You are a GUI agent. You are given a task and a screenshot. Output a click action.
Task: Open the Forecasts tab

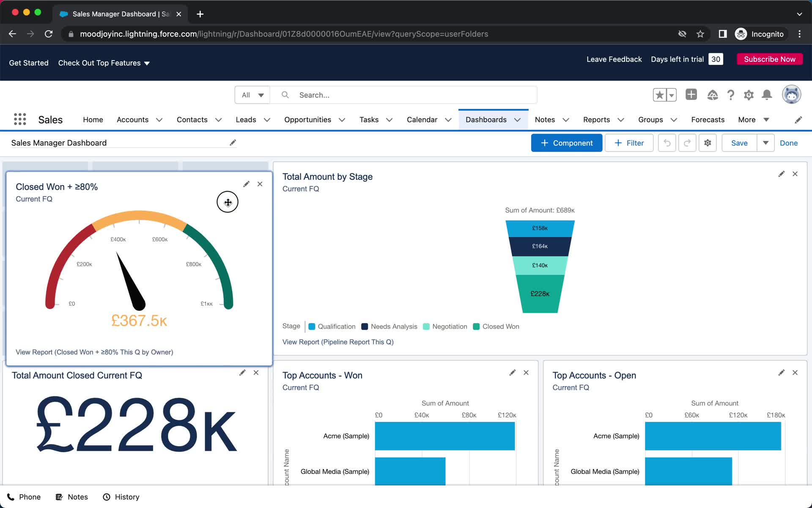click(x=708, y=120)
